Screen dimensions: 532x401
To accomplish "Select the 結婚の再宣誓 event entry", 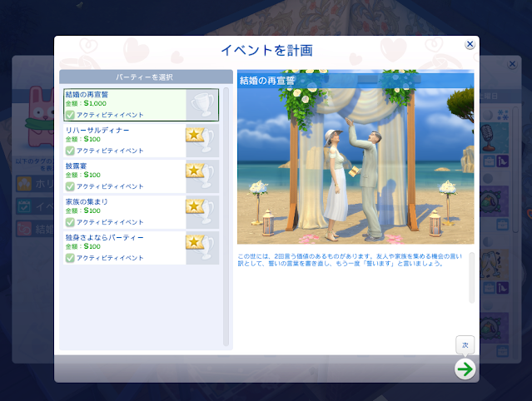I will 142,105.
